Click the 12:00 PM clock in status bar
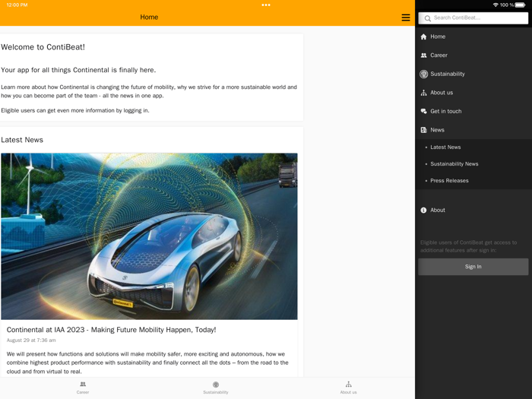 17,5
